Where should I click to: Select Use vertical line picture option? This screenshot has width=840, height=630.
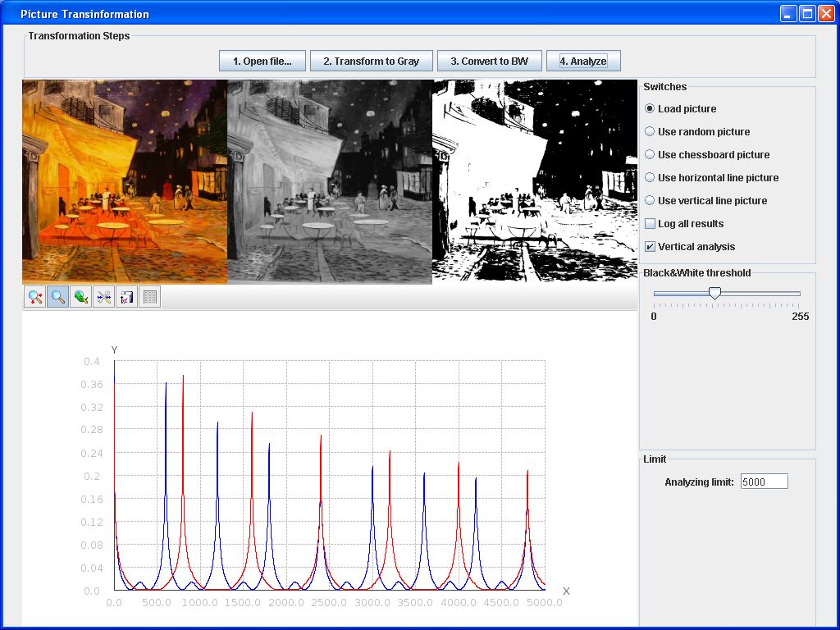click(x=651, y=200)
